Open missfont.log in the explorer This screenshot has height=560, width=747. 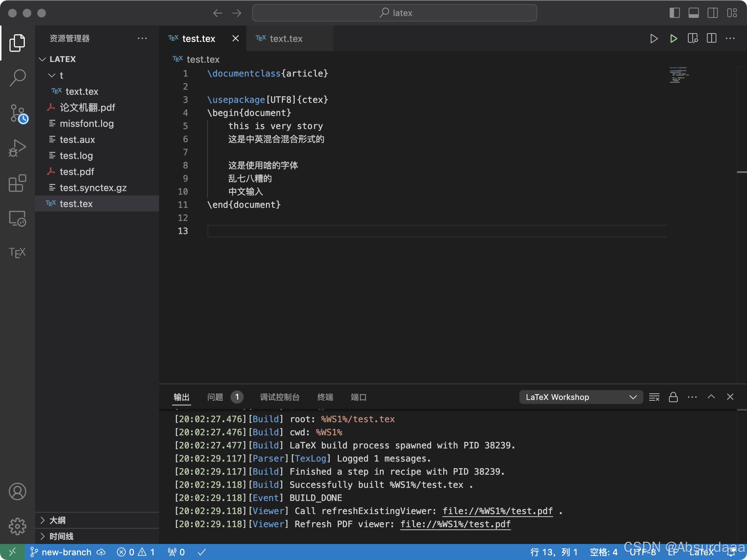97,123
